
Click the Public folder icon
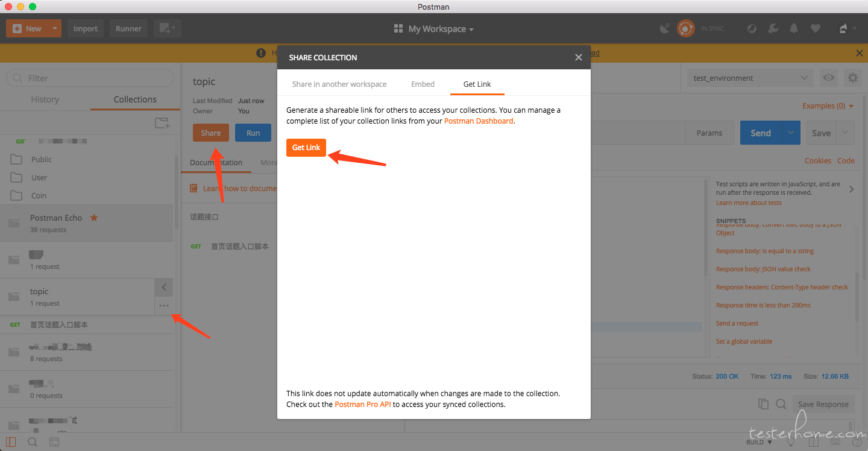[16, 159]
